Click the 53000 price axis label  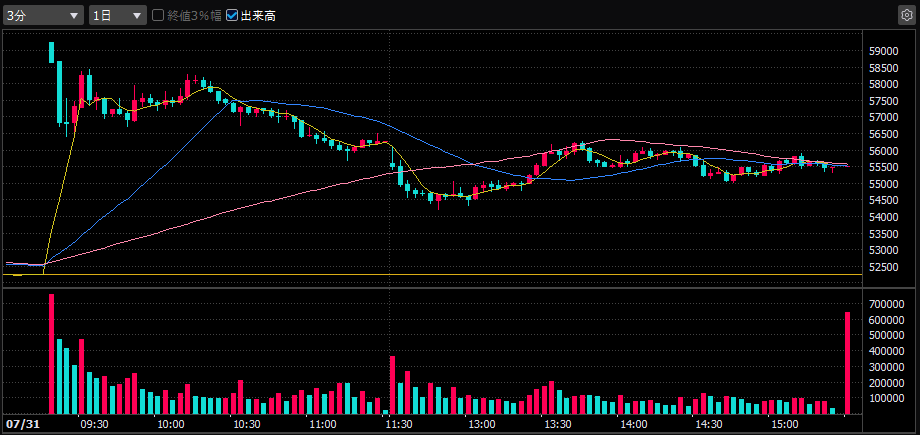coord(883,251)
